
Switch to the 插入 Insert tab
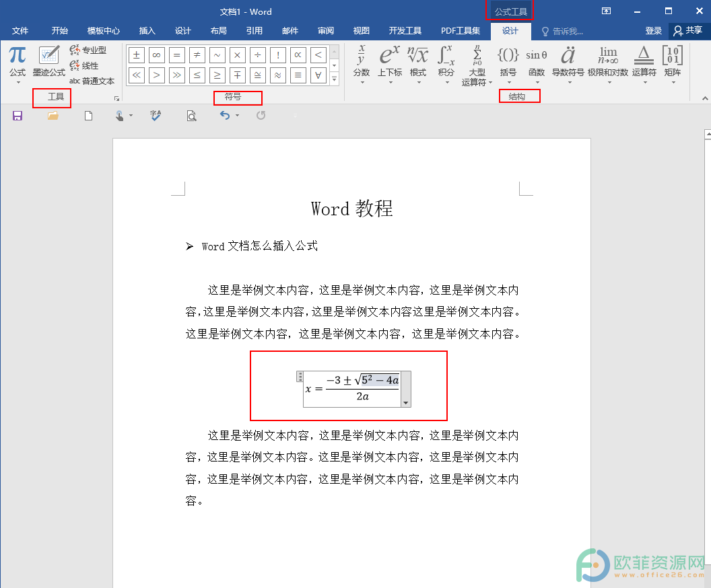[147, 31]
